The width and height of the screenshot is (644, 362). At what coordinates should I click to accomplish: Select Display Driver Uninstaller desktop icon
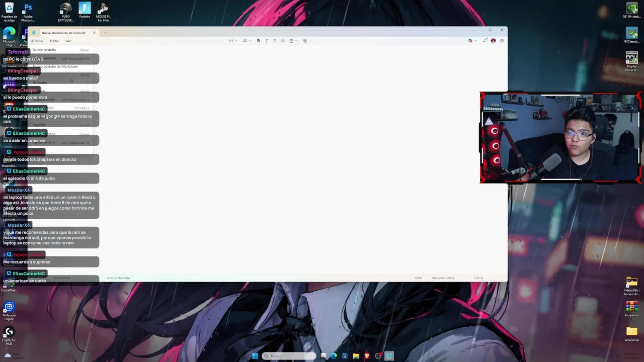[631, 61]
